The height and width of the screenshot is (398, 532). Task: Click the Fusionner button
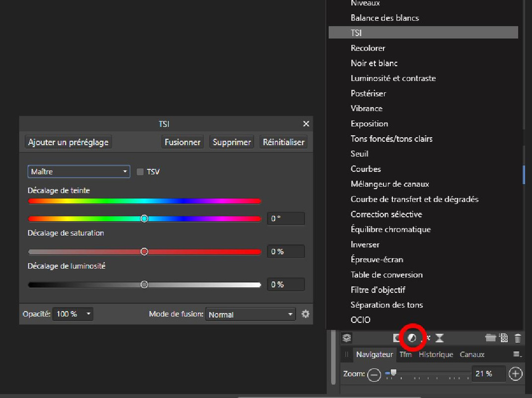pos(182,142)
